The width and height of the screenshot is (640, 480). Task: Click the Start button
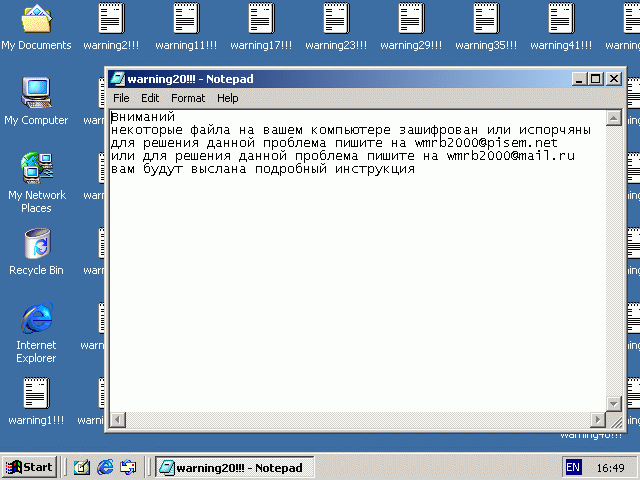click(x=29, y=467)
